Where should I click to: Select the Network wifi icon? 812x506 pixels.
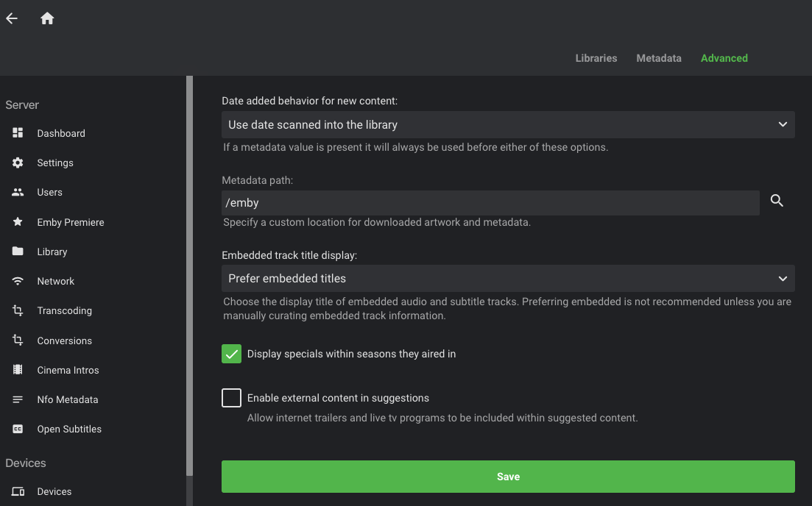click(x=18, y=281)
